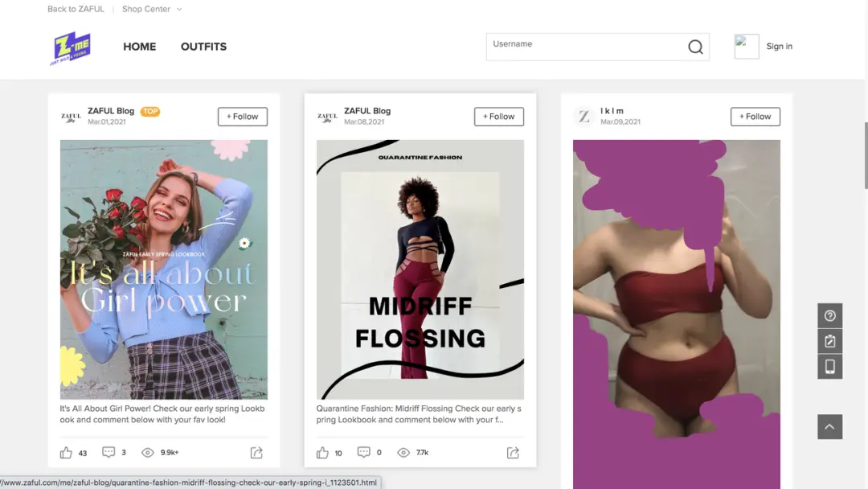Go to the HOME tab
This screenshot has height=489, width=868.
click(140, 47)
